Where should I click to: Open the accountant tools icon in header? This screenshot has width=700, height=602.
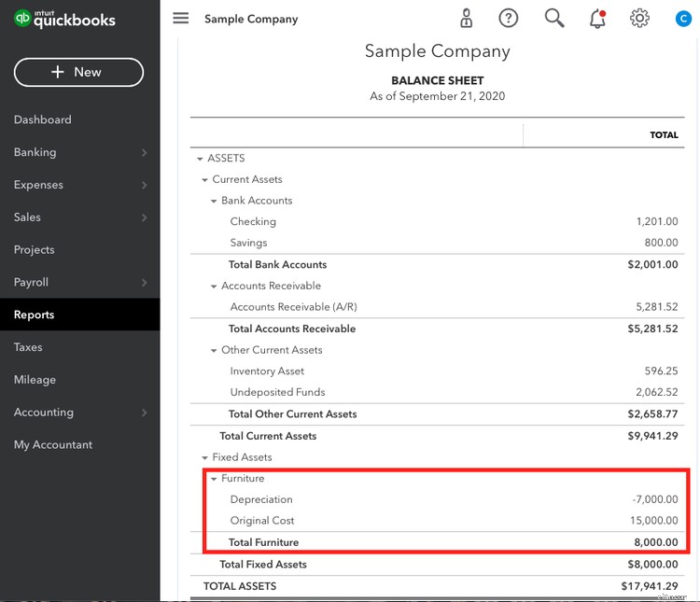(x=467, y=19)
